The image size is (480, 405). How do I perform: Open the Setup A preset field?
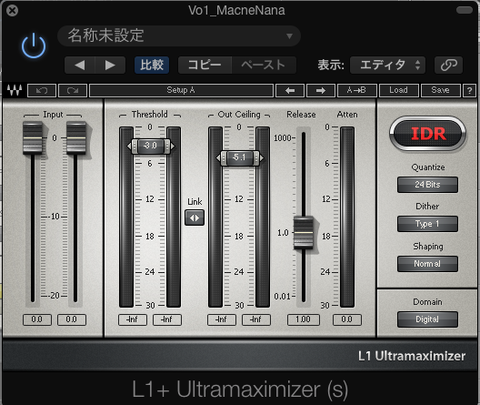pos(181,90)
